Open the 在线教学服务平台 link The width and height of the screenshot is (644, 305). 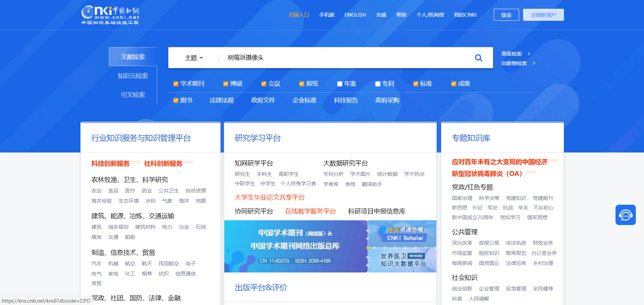[x=310, y=211]
